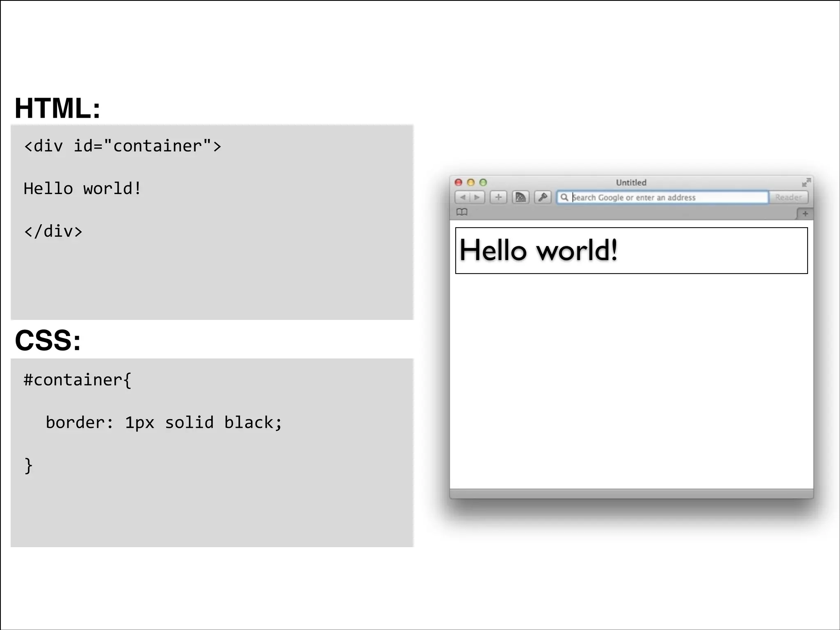Minimize the window with yellow button
The width and height of the screenshot is (840, 630).
471,182
